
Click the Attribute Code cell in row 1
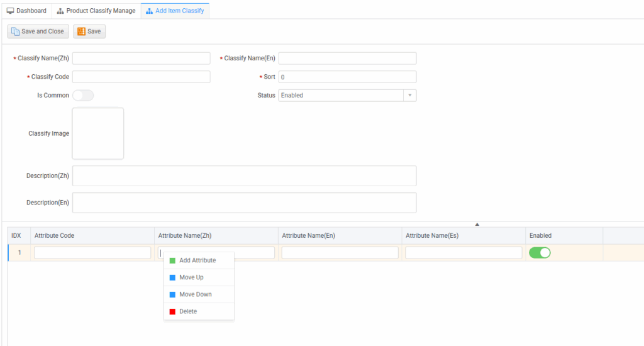[92, 252]
